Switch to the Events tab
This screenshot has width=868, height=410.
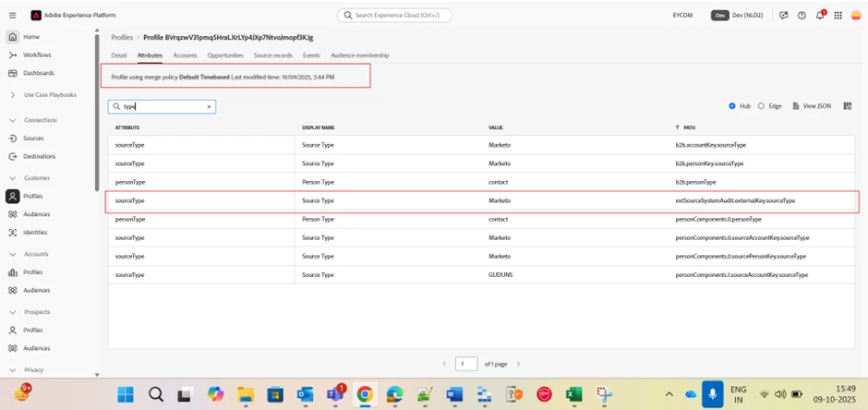click(x=311, y=55)
